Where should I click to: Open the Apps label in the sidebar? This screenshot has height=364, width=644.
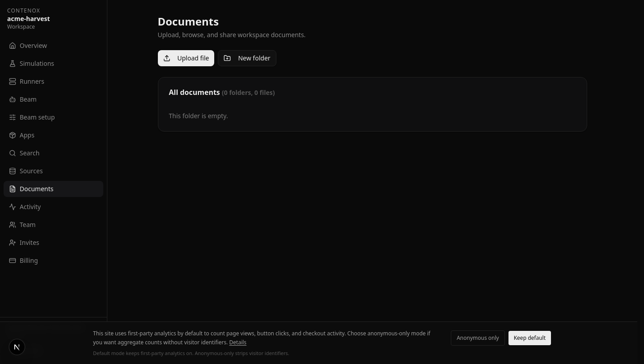(x=27, y=135)
